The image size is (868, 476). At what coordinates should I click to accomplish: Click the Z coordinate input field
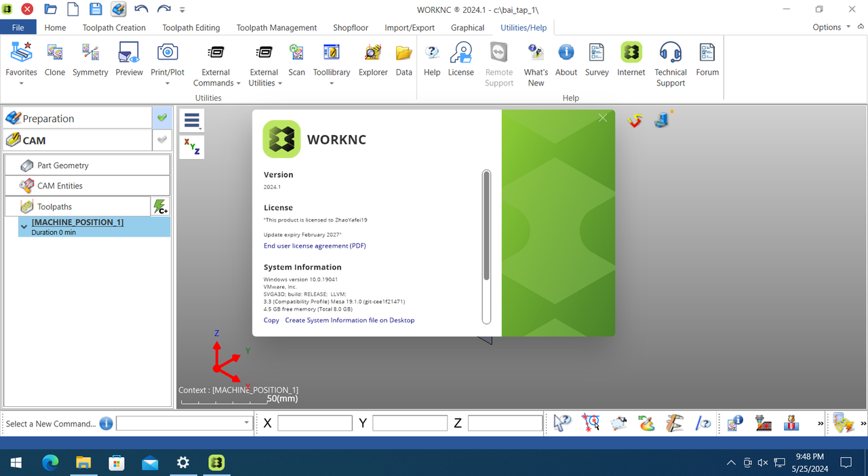point(505,423)
